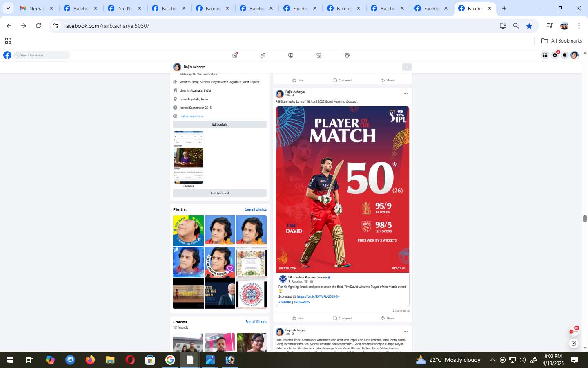
Task: Click the install app icon in address bar
Action: pyautogui.click(x=503, y=26)
